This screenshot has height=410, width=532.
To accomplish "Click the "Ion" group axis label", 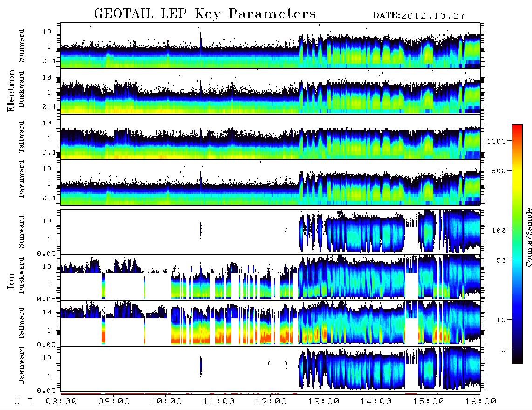I will click(11, 280).
